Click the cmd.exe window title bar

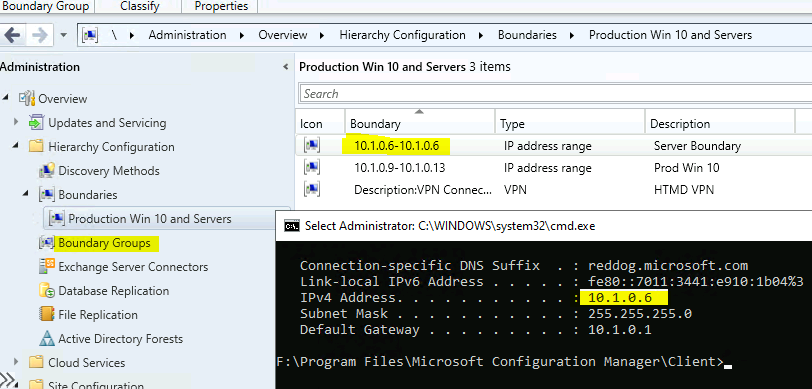click(x=544, y=226)
